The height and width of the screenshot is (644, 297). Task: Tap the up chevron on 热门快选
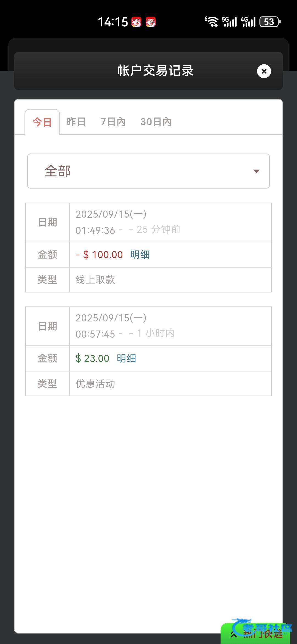[234, 635]
